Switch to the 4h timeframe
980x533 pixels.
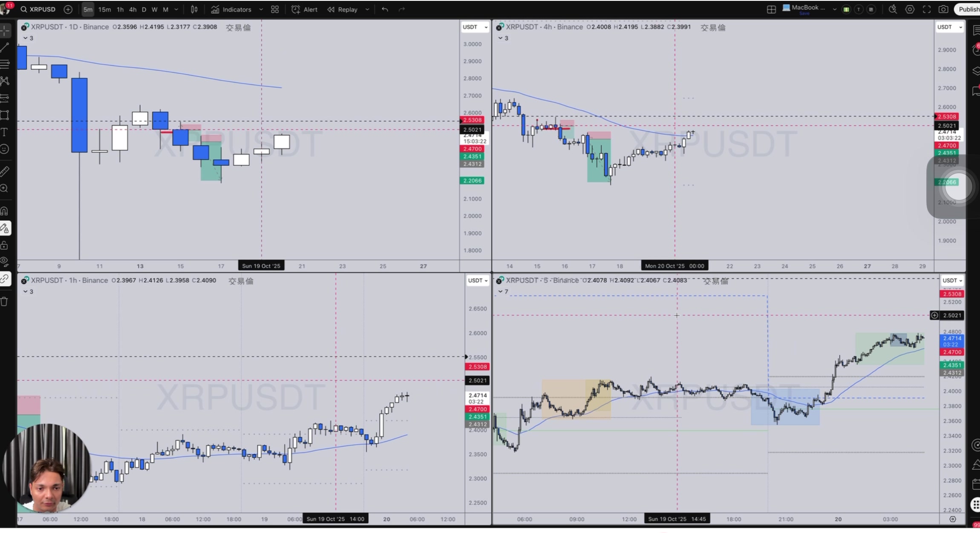pos(133,9)
